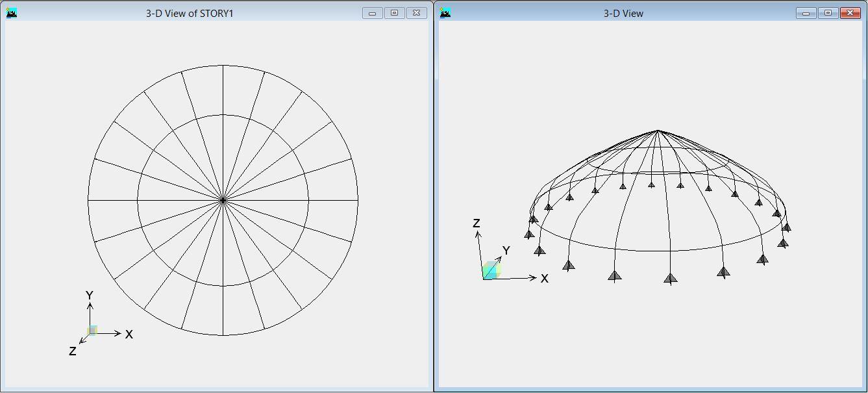Click the Z axis label in the dome view
Image resolution: width=868 pixels, height=393 pixels.
tap(477, 223)
